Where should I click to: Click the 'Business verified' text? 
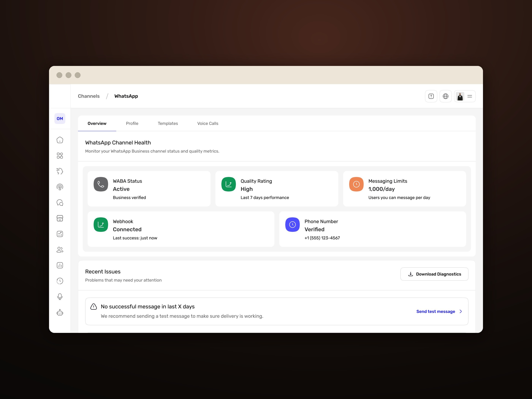click(129, 197)
